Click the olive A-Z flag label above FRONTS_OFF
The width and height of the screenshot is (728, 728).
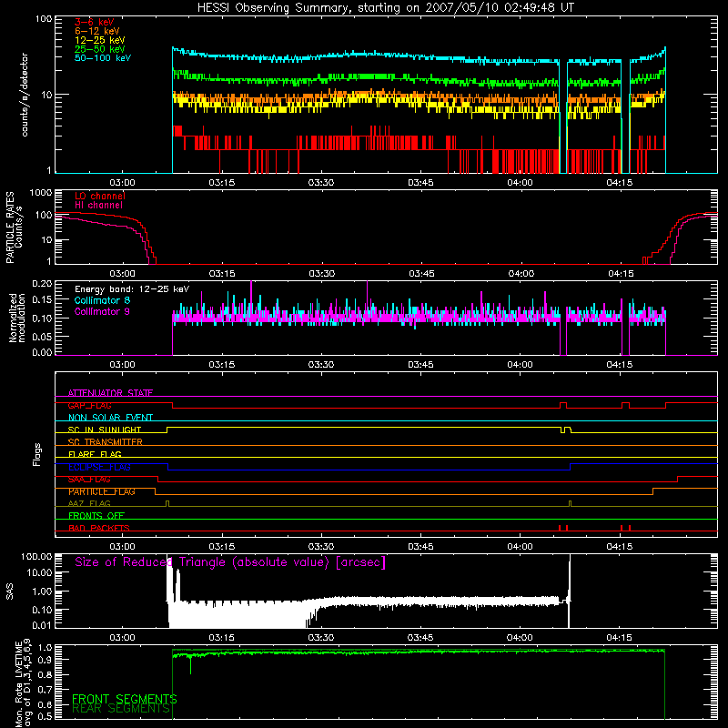coord(89,503)
